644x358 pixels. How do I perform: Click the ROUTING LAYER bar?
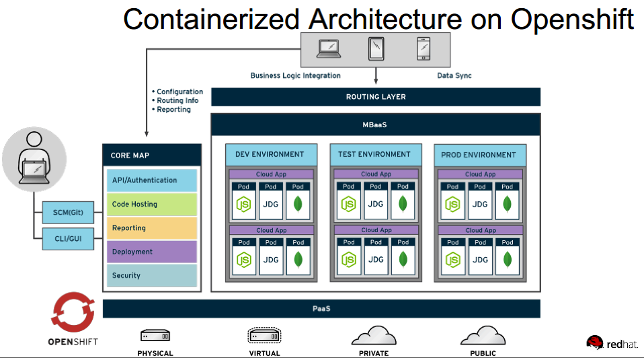point(376,97)
